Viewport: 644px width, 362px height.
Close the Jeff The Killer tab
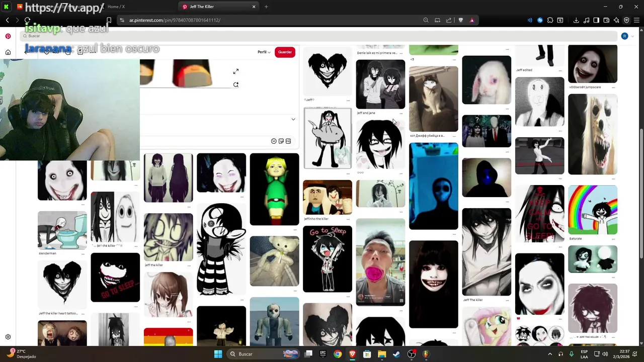[x=254, y=7]
